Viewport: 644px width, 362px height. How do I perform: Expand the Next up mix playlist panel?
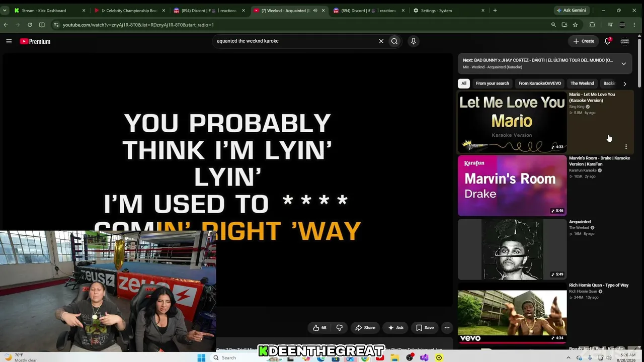tap(624, 64)
